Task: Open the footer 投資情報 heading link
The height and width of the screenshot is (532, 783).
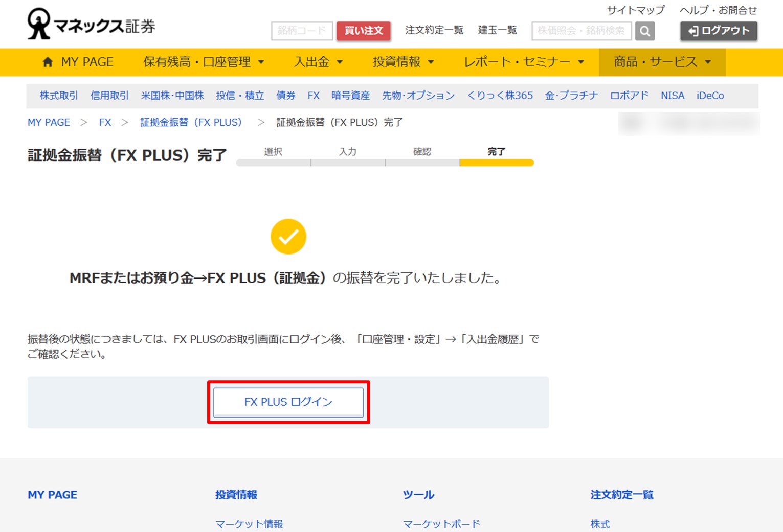Action: [236, 495]
